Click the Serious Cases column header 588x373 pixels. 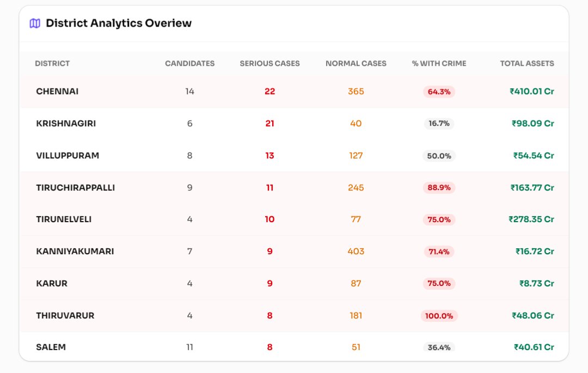269,64
